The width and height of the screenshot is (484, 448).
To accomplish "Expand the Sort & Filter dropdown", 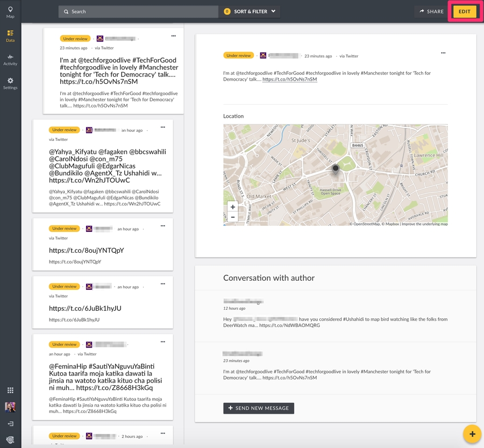I will 250,11.
